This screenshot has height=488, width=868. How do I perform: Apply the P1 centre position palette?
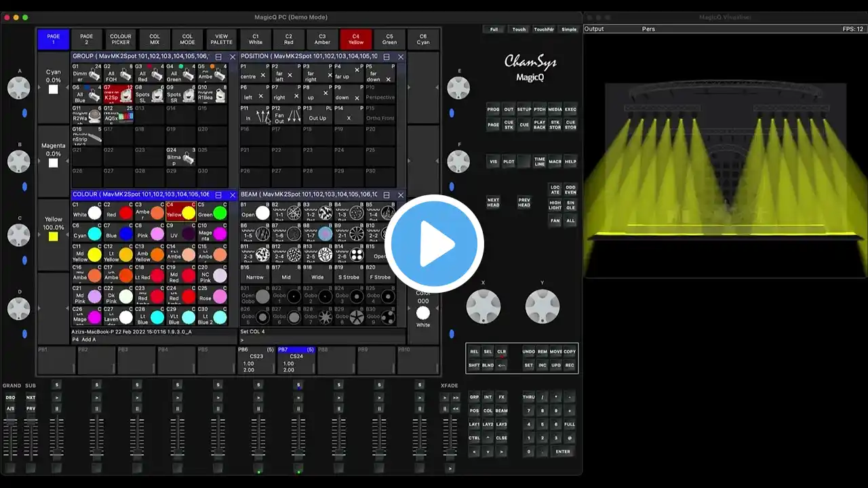coord(255,73)
